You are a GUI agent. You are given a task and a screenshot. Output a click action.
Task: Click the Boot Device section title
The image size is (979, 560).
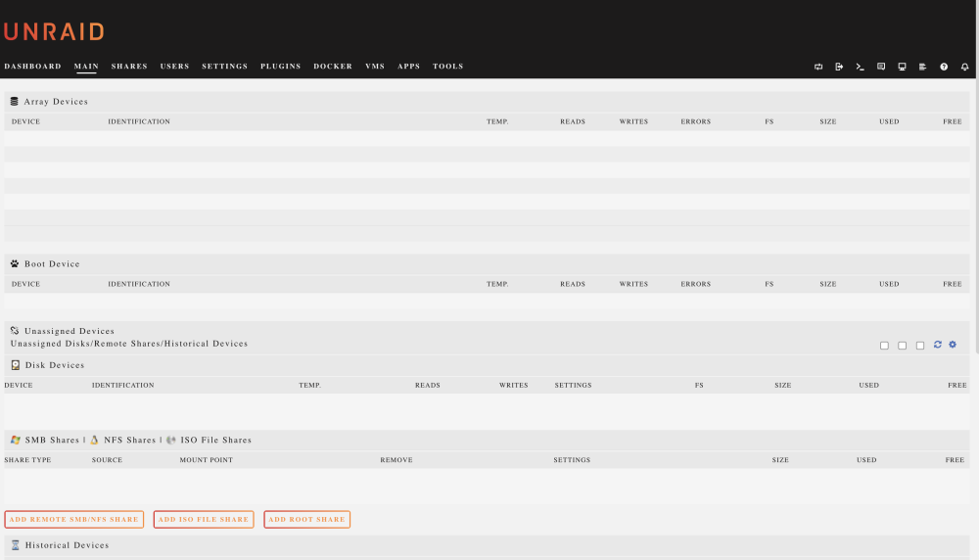(x=53, y=263)
